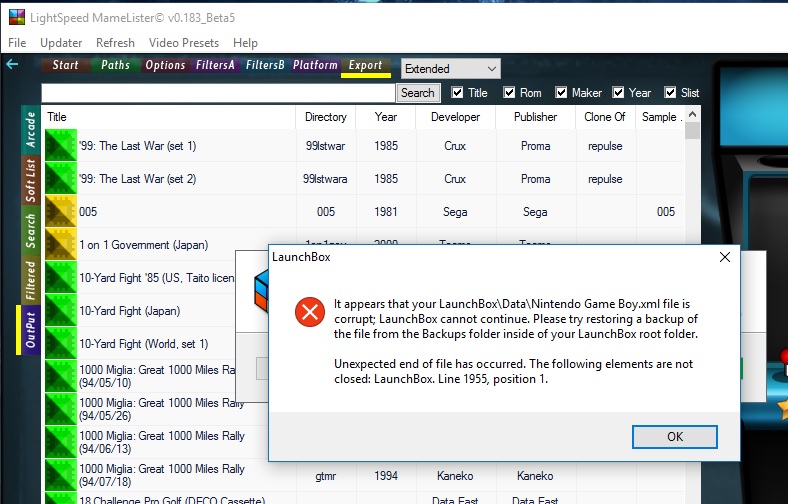
Task: Click the gtmr directory cell
Action: pos(326,476)
